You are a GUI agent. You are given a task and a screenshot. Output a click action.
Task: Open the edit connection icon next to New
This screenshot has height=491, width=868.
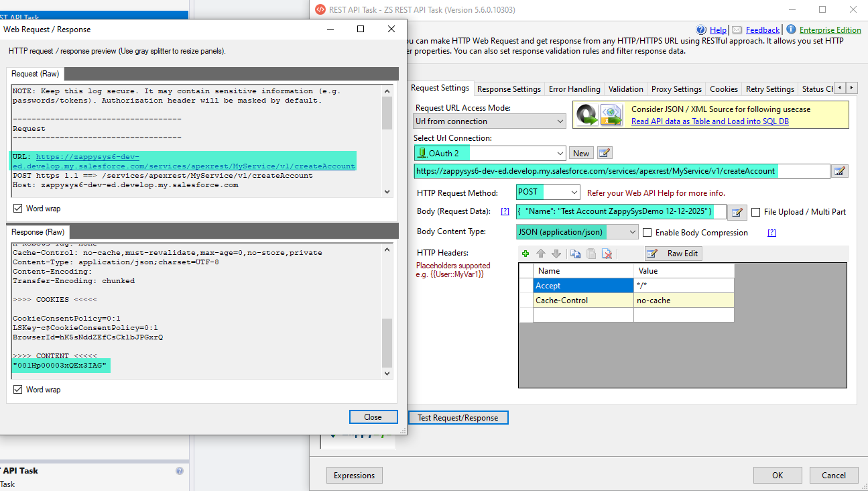click(x=605, y=153)
